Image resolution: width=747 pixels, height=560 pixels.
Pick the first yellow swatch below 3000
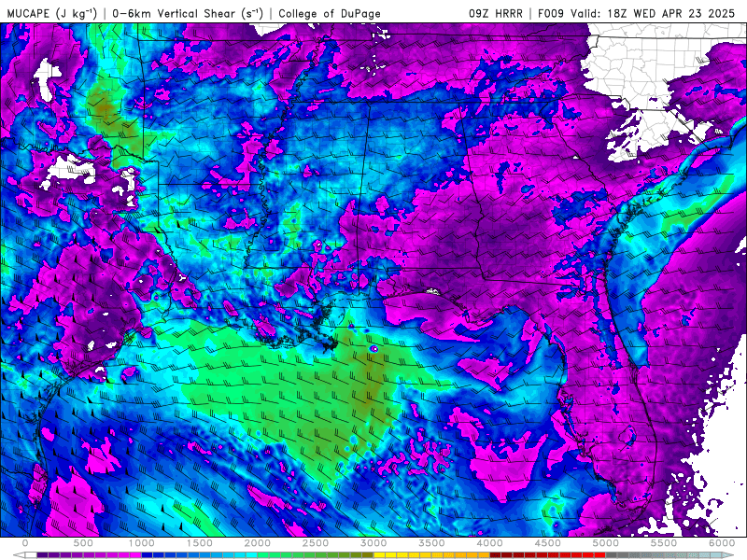tap(379, 554)
